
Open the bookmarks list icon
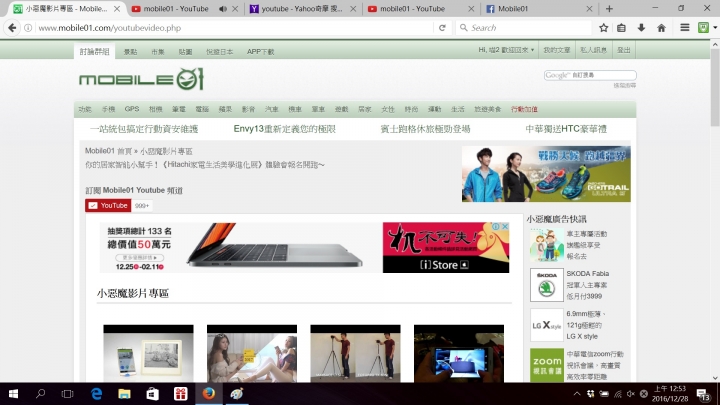click(621, 28)
